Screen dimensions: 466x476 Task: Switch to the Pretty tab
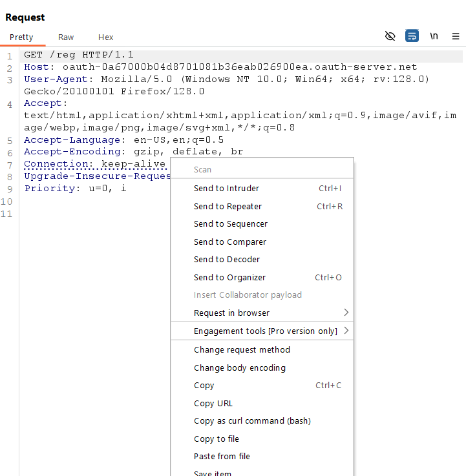[21, 37]
